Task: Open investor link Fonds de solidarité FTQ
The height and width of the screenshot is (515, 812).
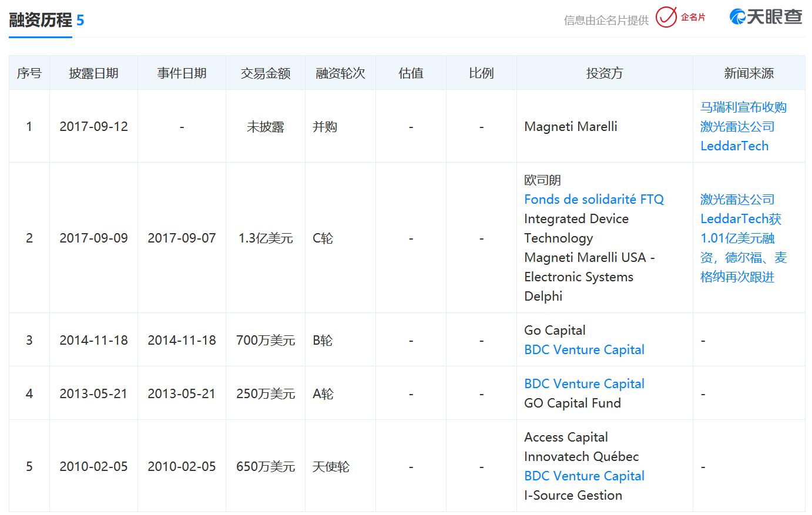Action: [x=594, y=199]
